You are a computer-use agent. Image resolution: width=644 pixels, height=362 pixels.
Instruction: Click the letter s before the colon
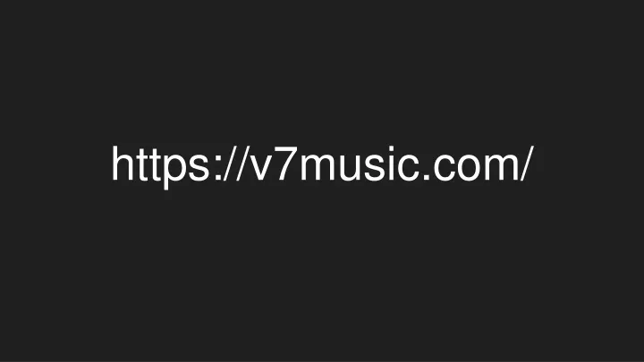199,168
